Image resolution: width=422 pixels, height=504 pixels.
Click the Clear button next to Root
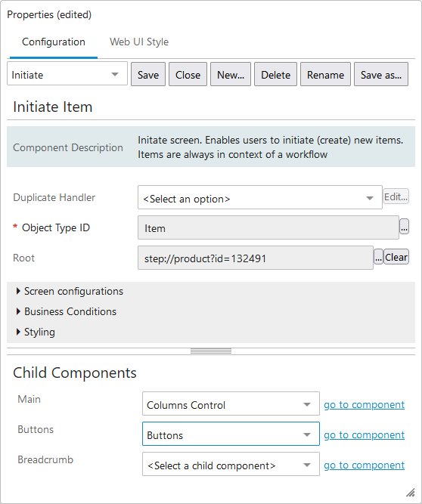click(396, 257)
